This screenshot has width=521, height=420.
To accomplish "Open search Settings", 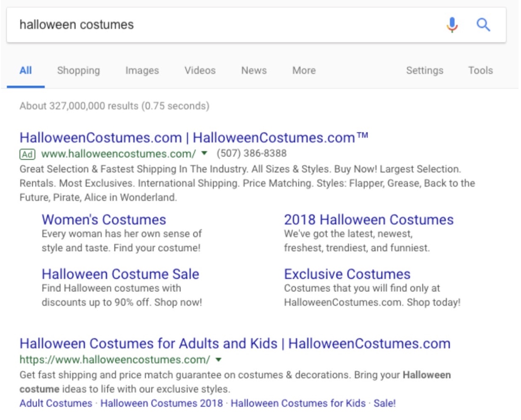I will (x=424, y=71).
